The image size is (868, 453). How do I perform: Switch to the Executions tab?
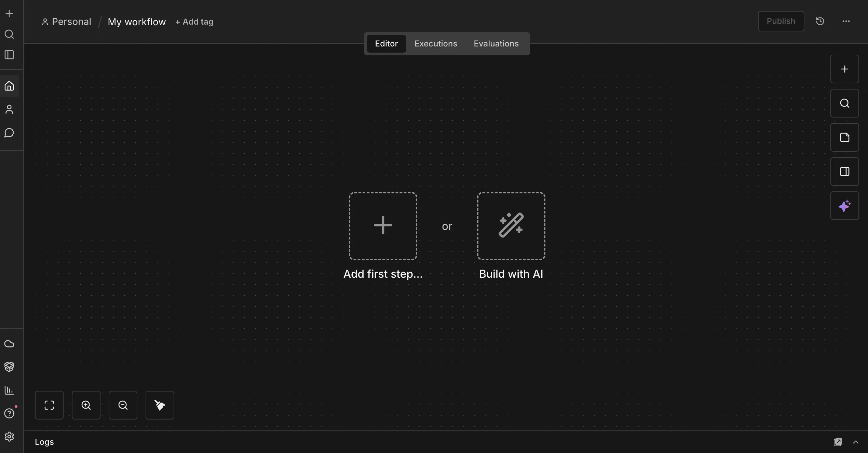(435, 43)
